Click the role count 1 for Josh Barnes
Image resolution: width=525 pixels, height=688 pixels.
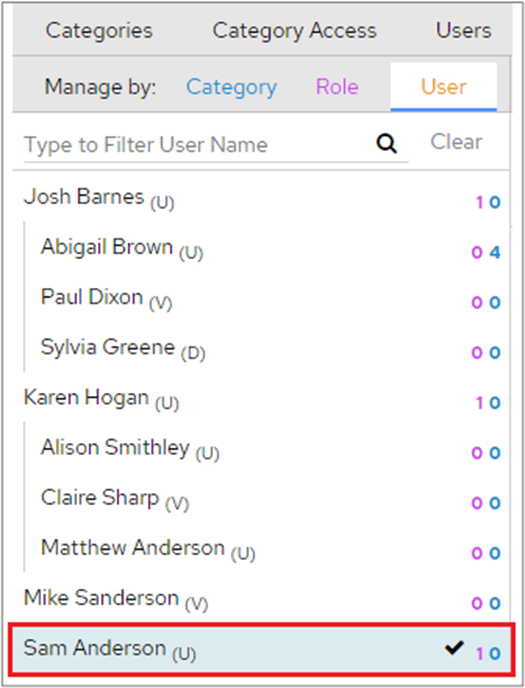tap(479, 202)
